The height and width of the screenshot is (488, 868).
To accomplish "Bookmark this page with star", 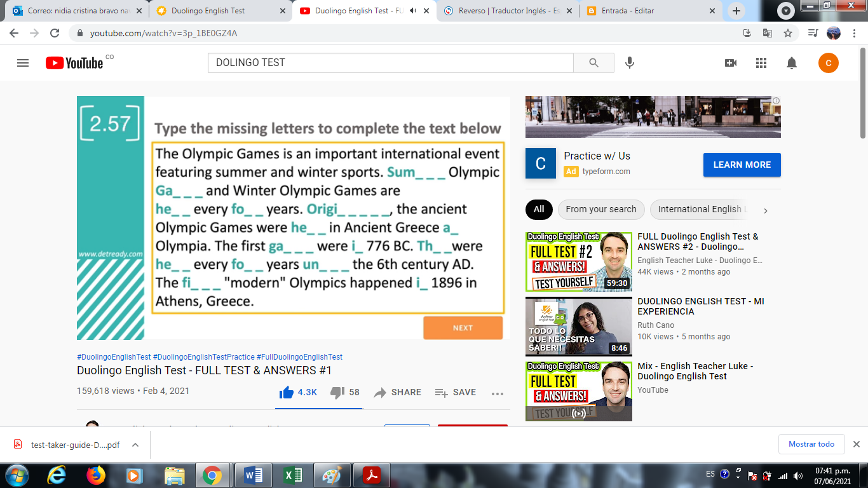I will coord(788,33).
